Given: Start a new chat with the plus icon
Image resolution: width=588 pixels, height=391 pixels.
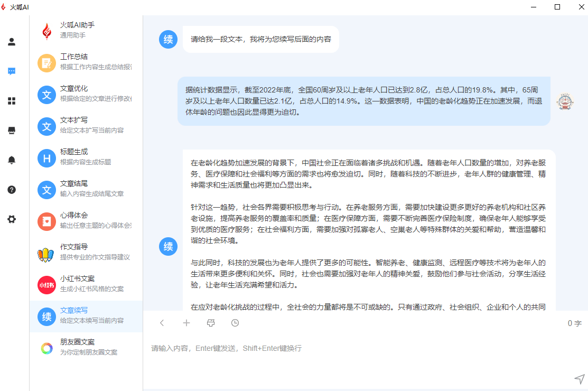Looking at the screenshot, I should tap(186, 323).
